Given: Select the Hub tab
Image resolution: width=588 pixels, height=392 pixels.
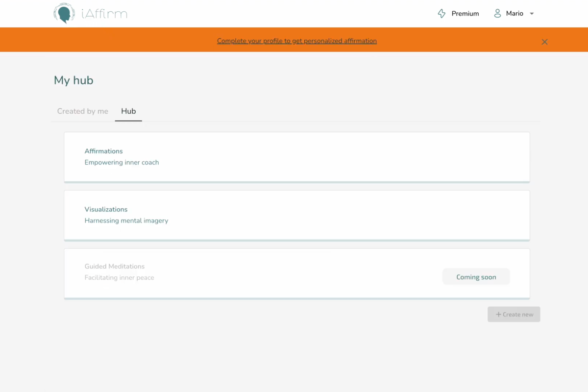Looking at the screenshot, I should click(x=128, y=111).
